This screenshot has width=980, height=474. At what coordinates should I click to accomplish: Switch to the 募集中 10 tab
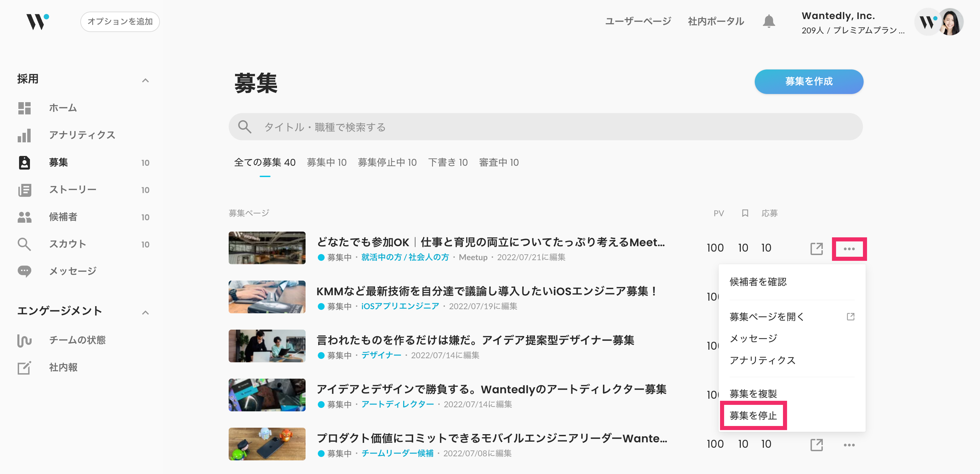tap(326, 162)
